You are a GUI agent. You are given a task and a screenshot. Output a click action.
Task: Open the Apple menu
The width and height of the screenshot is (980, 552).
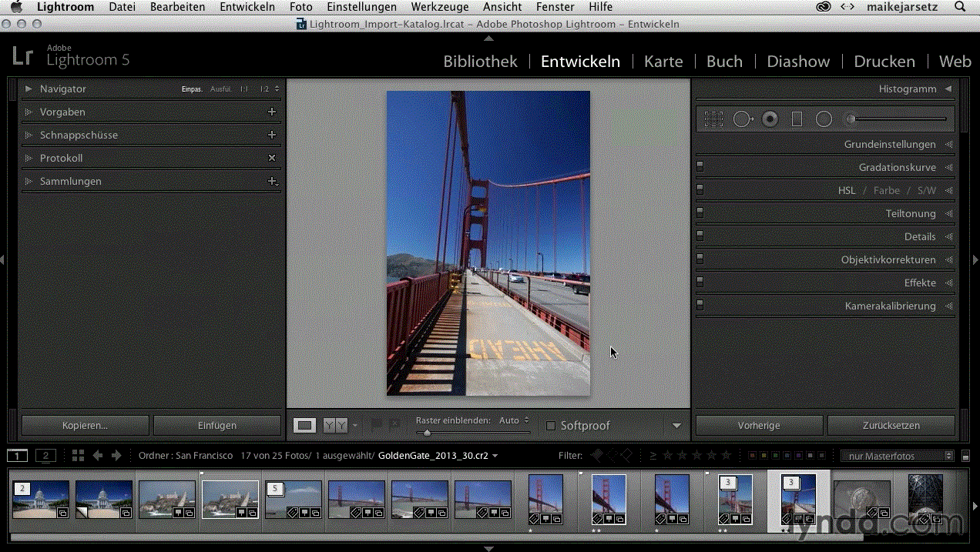pos(16,7)
